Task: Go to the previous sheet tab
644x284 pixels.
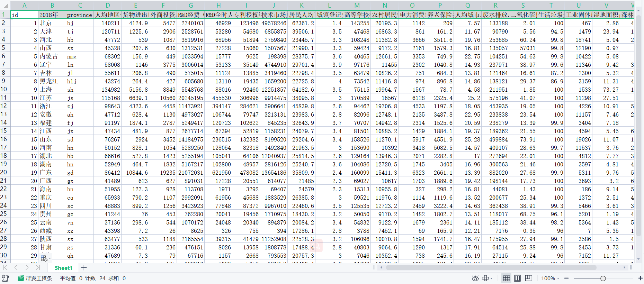Action: (16, 267)
